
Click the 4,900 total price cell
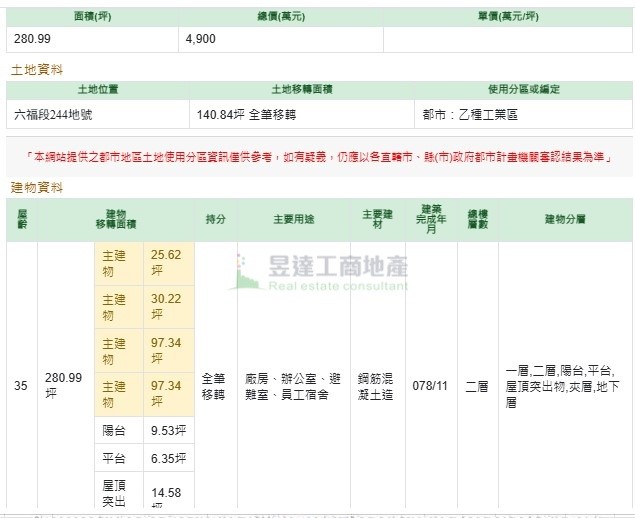(x=200, y=39)
